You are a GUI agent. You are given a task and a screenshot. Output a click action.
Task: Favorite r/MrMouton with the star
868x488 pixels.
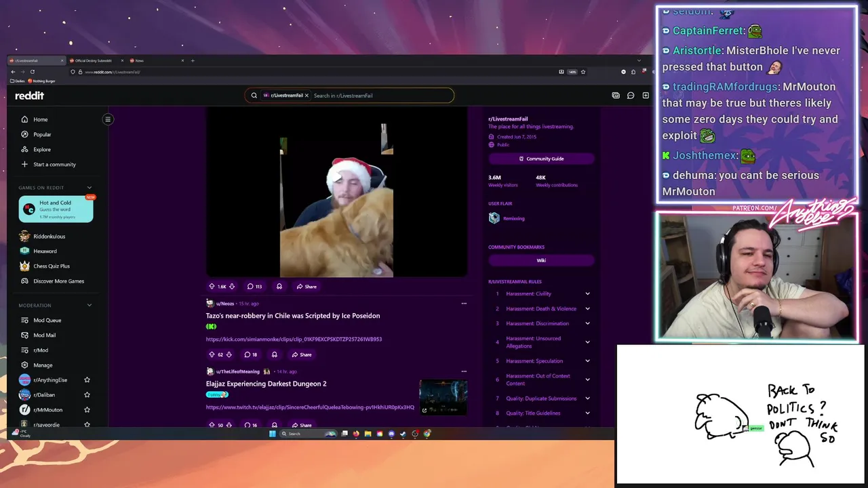[87, 409]
